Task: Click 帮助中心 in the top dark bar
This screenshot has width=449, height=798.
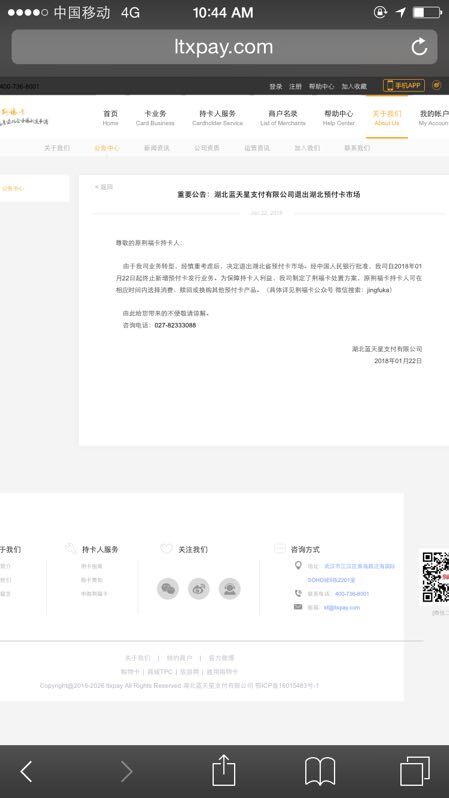Action: [321, 87]
